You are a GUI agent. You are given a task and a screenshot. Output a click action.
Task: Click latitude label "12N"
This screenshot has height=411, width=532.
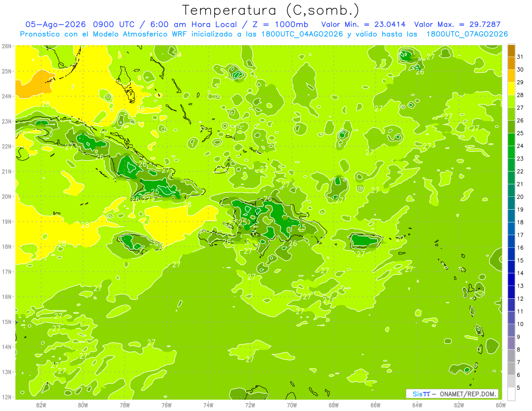tap(7, 397)
